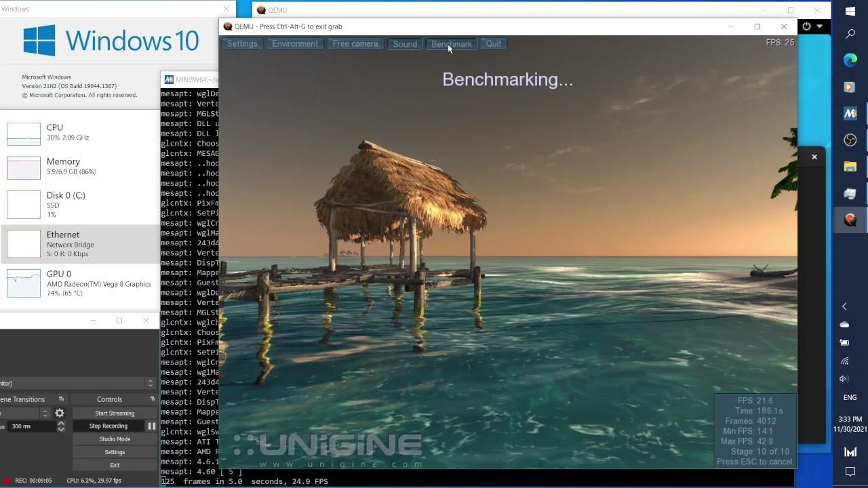Click 'Press ESC to cancel' text
The image size is (868, 488).
click(754, 462)
